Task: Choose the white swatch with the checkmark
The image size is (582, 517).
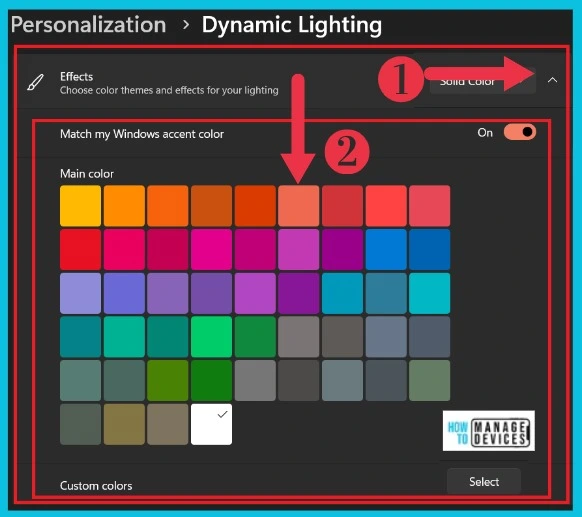Action: [x=211, y=424]
